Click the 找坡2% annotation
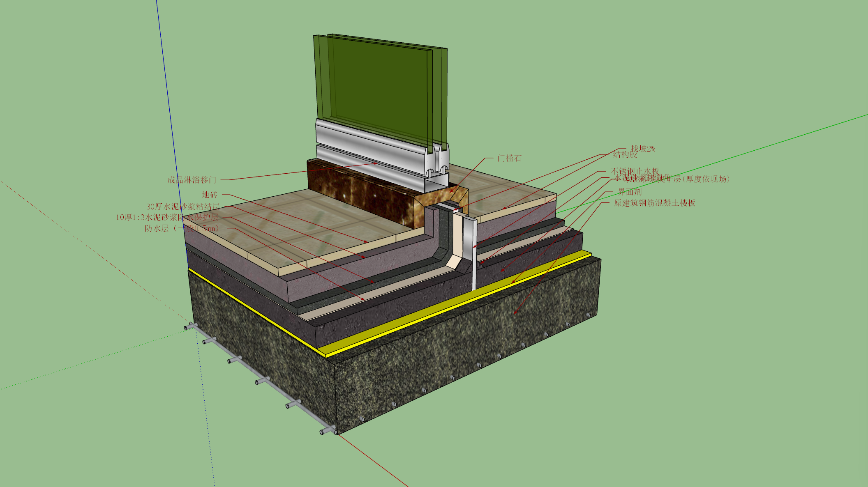The image size is (868, 487). click(643, 148)
